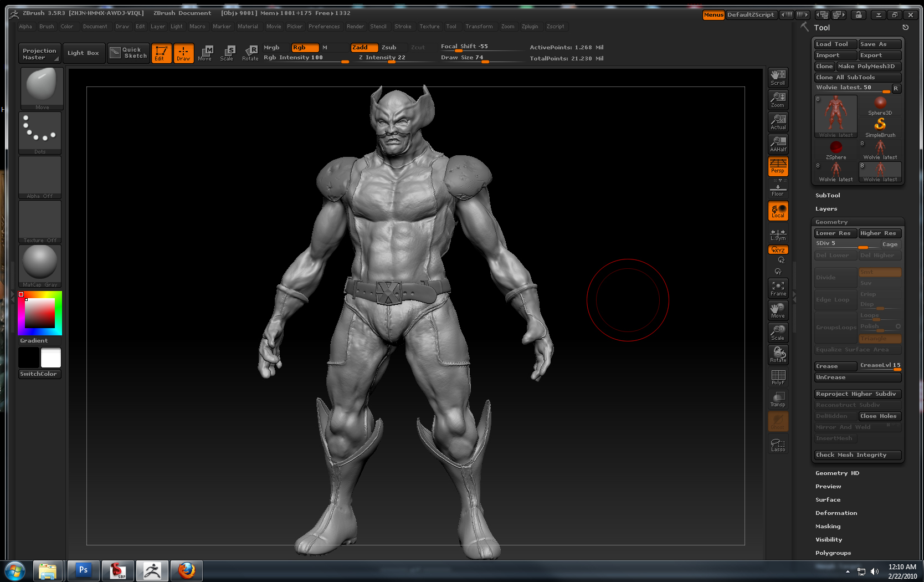924x582 pixels.
Task: Click the right-shelf Move view icon
Action: [x=778, y=310]
